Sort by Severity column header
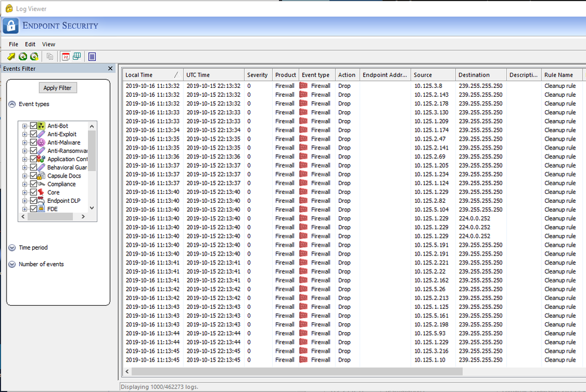This screenshot has width=586, height=392. click(x=258, y=74)
